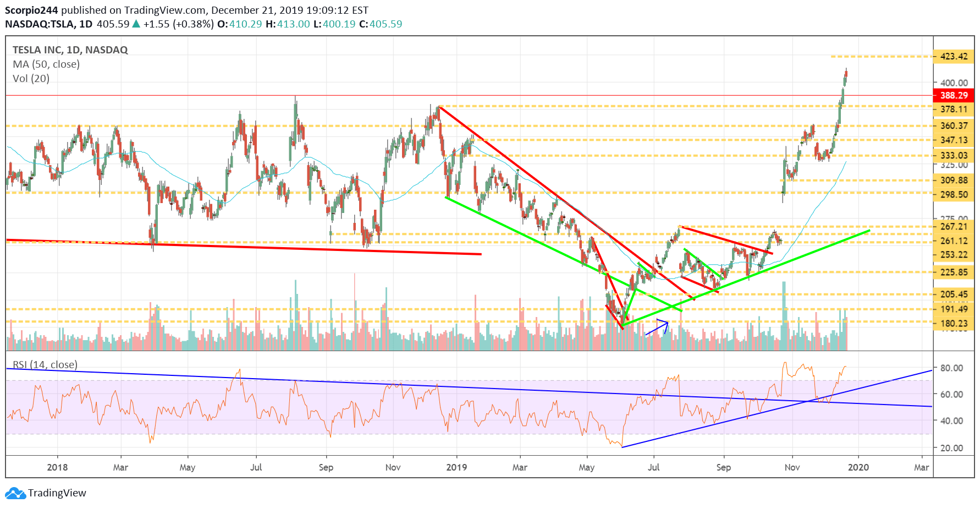
Task: Click the O:410.29 open value
Action: pyautogui.click(x=240, y=24)
